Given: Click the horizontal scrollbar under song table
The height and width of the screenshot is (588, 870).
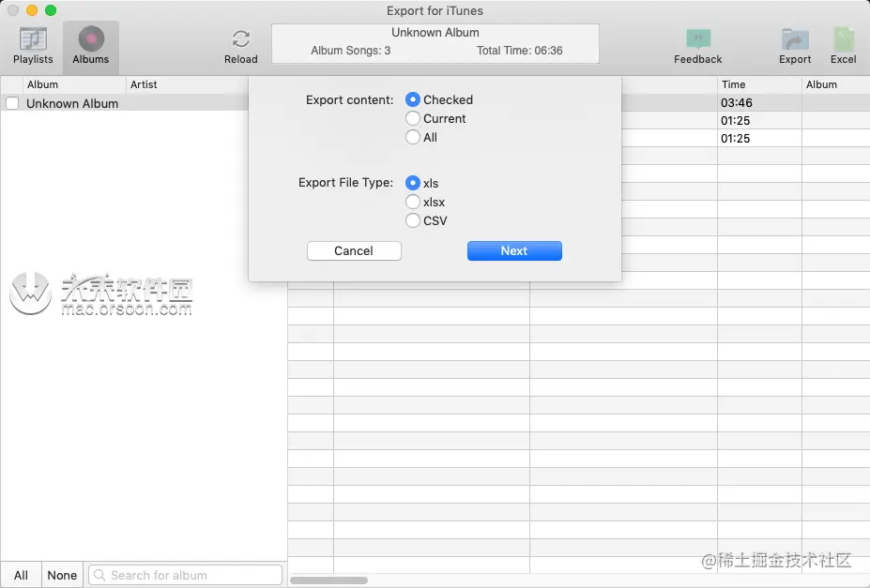Looking at the screenshot, I should pyautogui.click(x=329, y=580).
